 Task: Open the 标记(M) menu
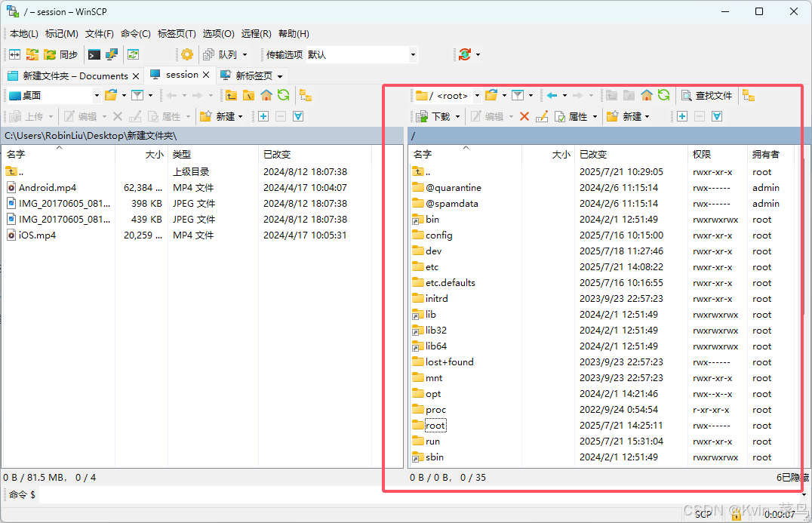(62, 34)
